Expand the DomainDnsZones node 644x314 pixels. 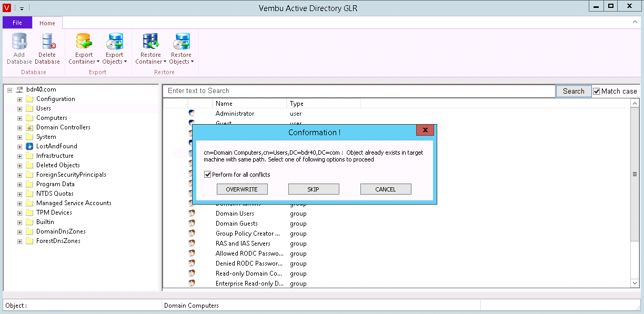point(19,231)
